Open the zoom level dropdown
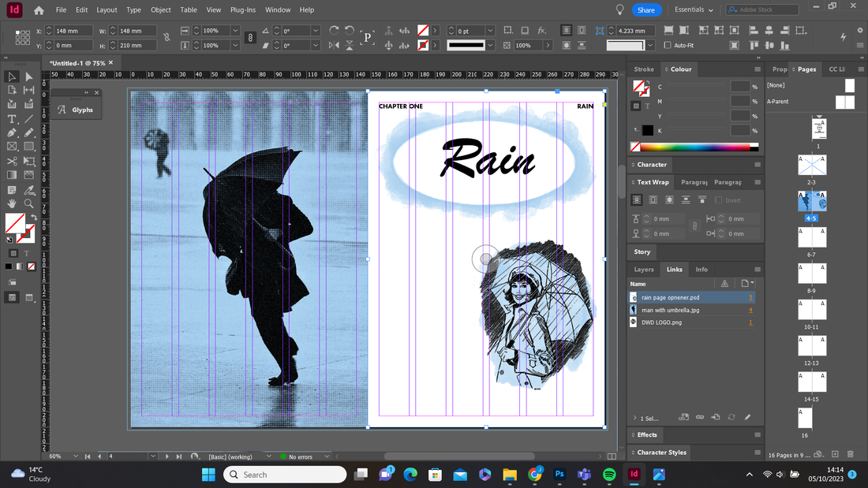This screenshot has height=488, width=868. (x=75, y=456)
